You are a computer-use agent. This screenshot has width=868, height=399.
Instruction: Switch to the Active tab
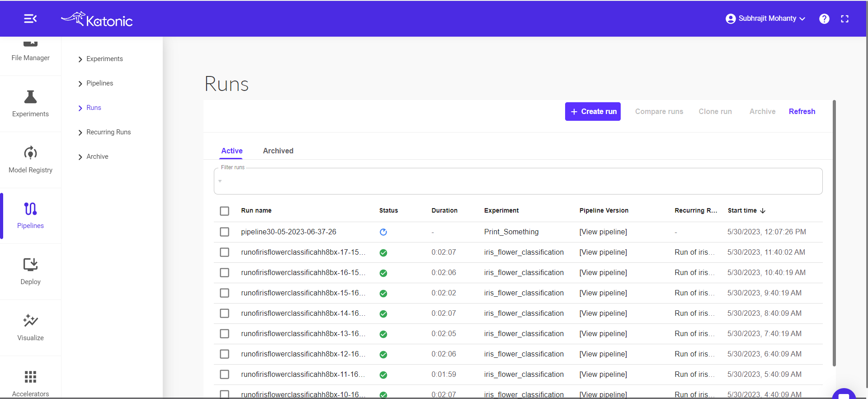[x=232, y=151]
